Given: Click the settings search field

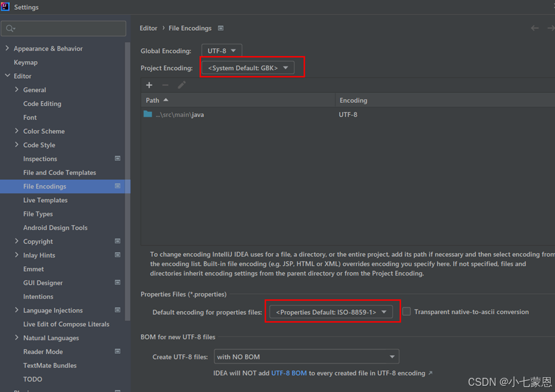Looking at the screenshot, I should pyautogui.click(x=64, y=28).
